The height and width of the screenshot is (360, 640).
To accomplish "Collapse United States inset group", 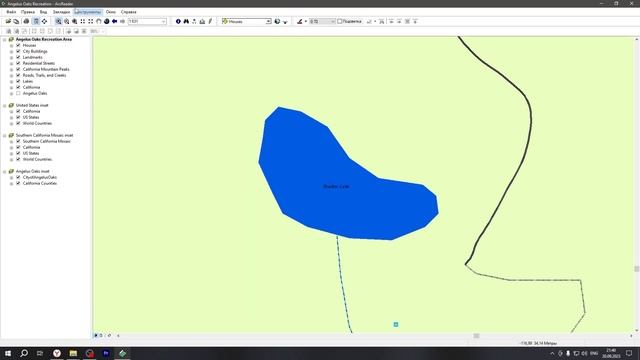I will point(4,106).
